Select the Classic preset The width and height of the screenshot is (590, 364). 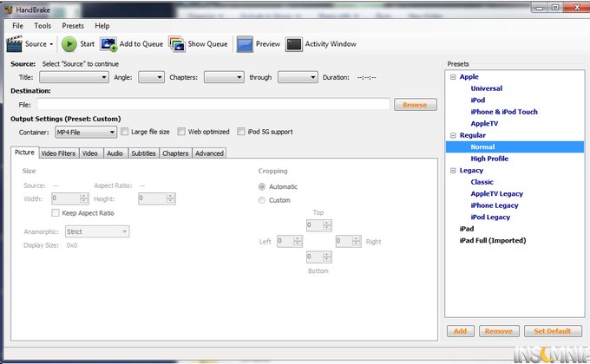[x=482, y=182]
